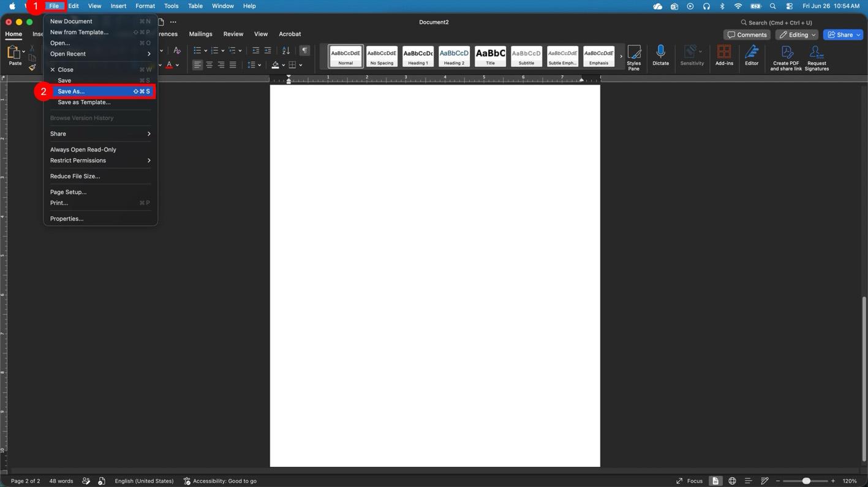Screen dimensions: 868x487
Task: Click language English (United States)
Action: [x=144, y=481]
